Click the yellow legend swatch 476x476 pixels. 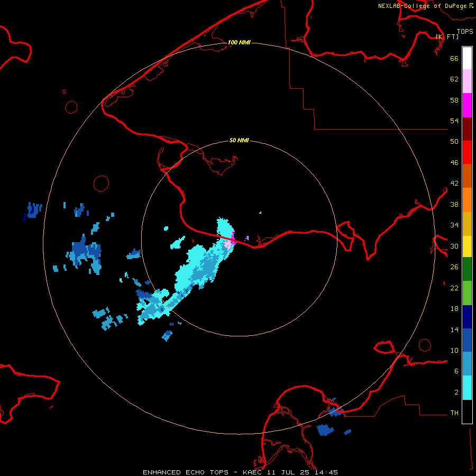click(467, 246)
